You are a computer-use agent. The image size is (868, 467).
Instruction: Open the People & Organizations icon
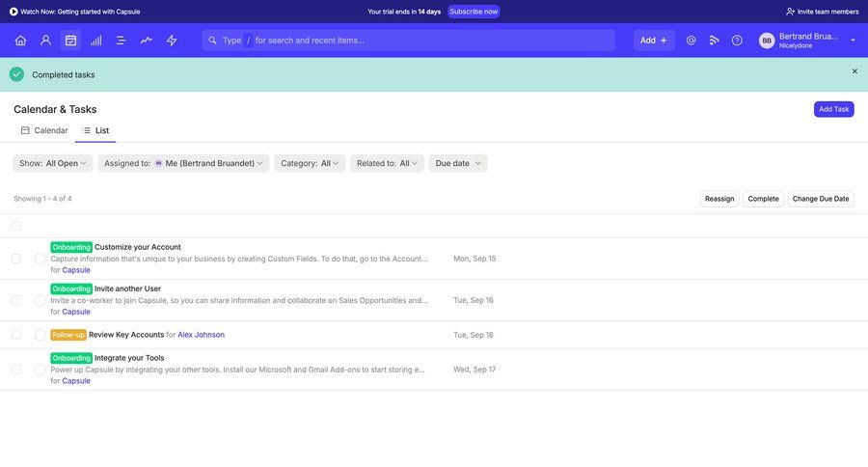coord(45,41)
